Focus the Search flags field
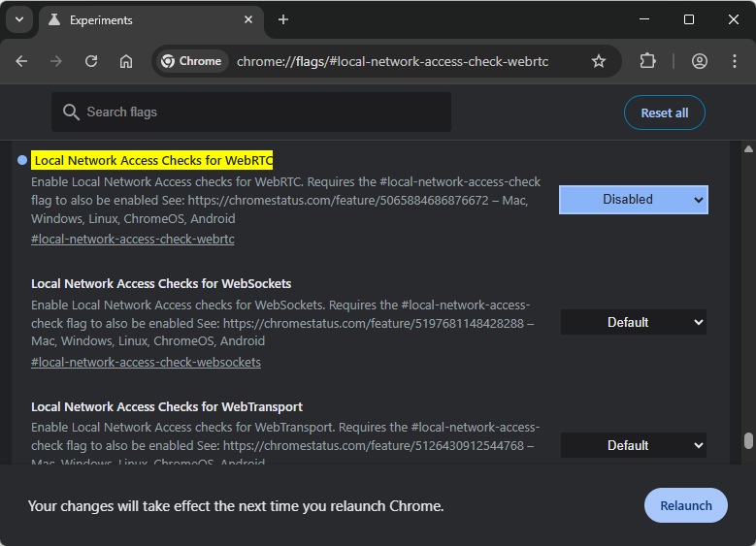The height and width of the screenshot is (546, 756). point(251,112)
